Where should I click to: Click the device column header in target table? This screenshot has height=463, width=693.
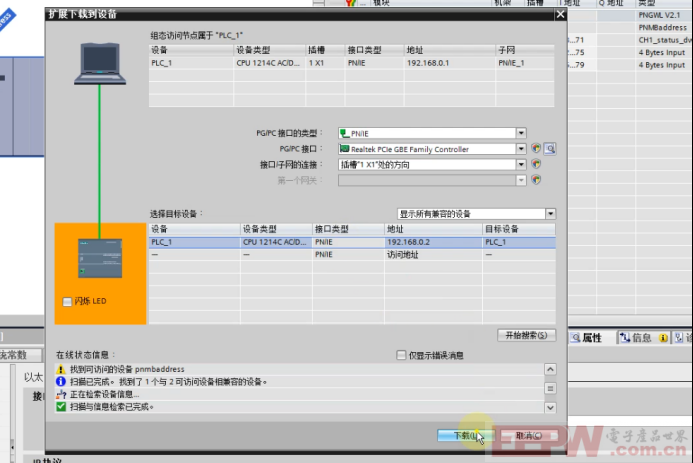coord(194,229)
